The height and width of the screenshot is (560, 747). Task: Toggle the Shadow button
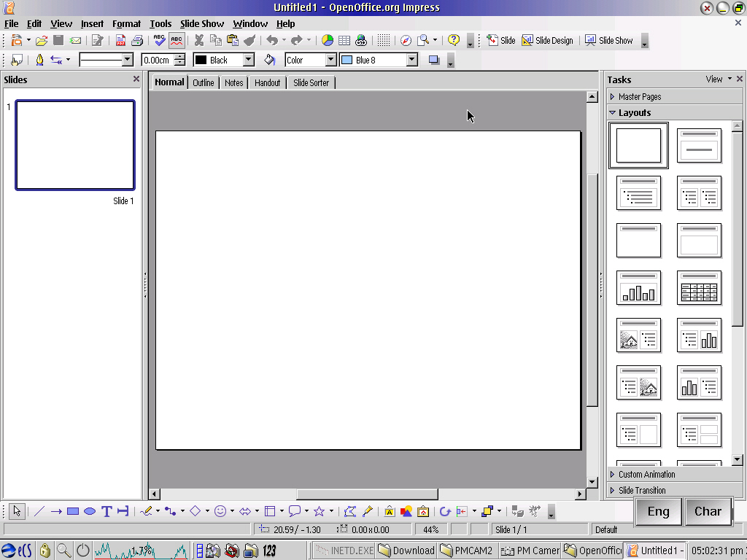tap(434, 60)
